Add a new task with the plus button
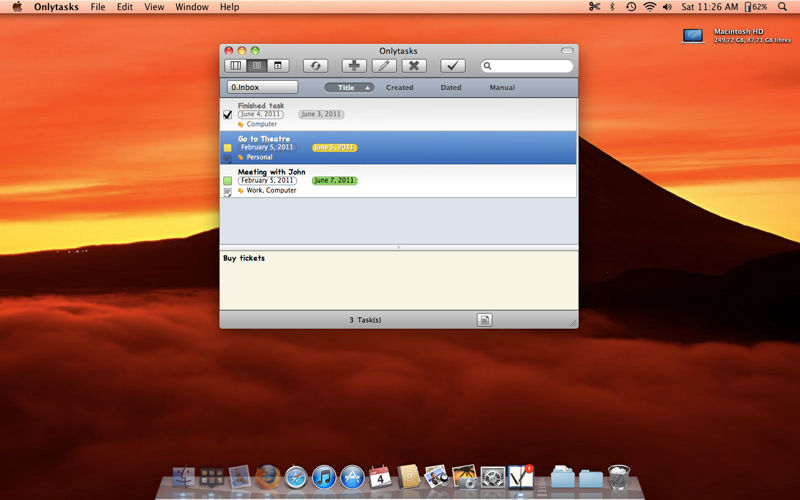 354,66
